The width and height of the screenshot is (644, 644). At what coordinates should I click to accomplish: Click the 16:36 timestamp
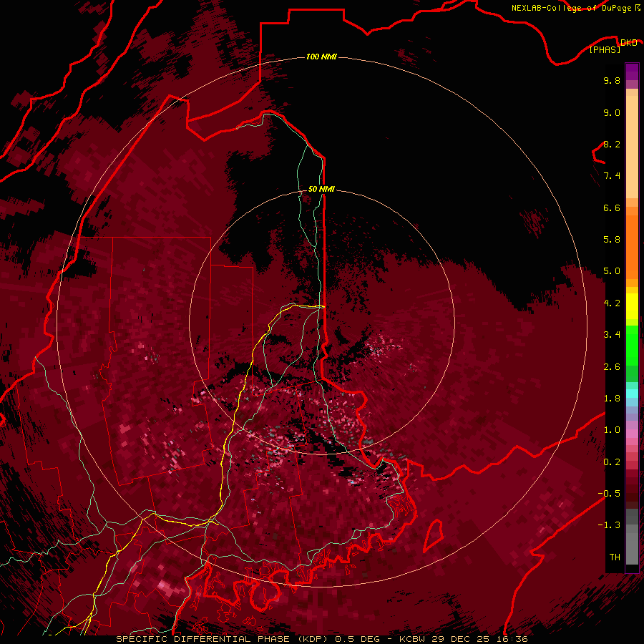pos(512,639)
